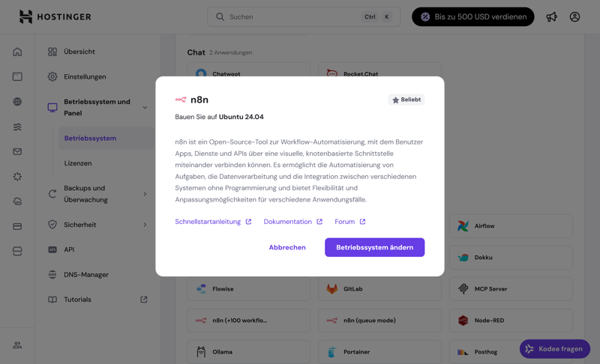Cancel the dialog with Abbrechen
Viewport: 600px width, 364px height.
pyautogui.click(x=287, y=247)
